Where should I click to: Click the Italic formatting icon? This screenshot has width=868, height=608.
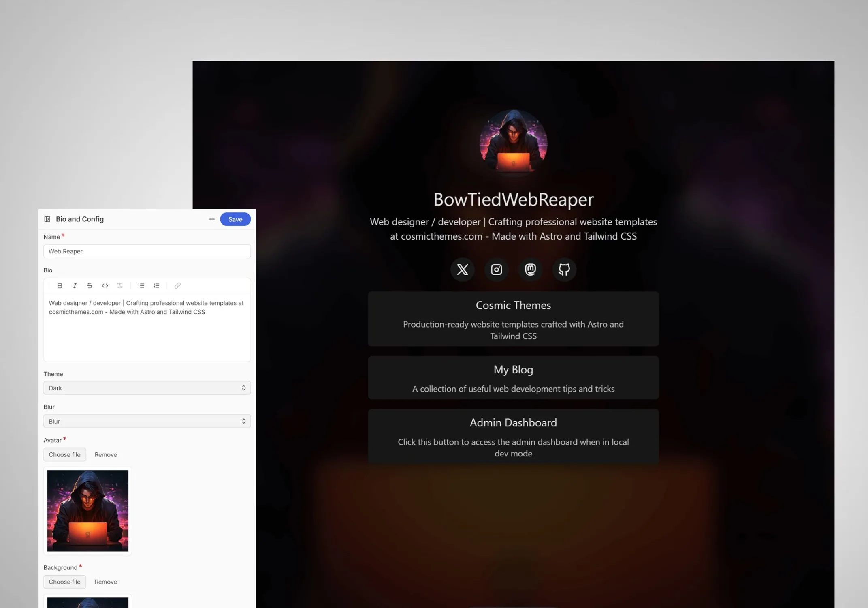click(75, 285)
